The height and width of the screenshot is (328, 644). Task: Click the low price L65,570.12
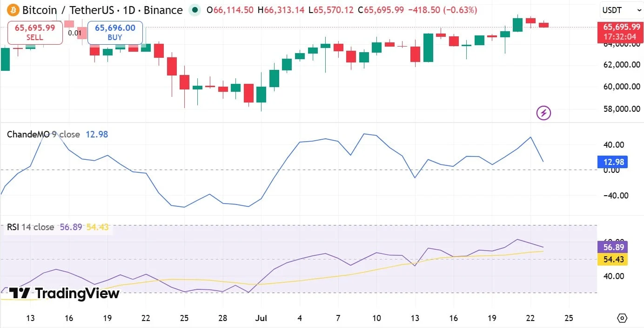(331, 10)
